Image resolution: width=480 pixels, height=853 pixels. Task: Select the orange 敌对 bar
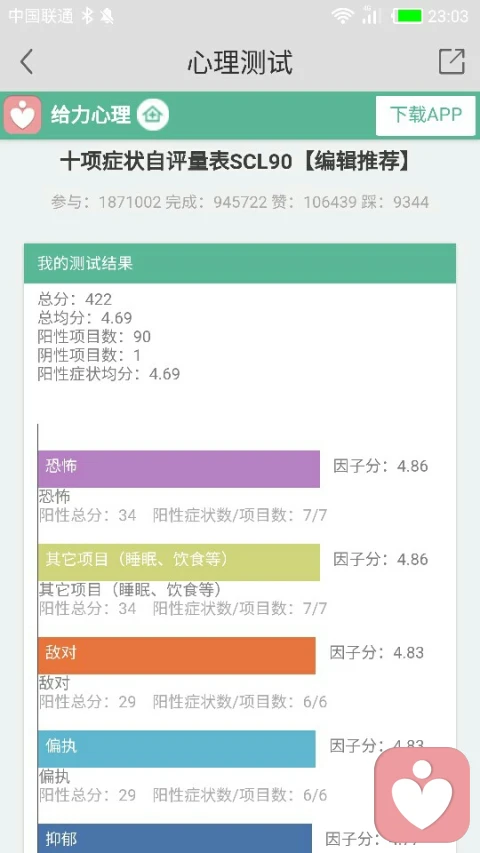pos(177,656)
